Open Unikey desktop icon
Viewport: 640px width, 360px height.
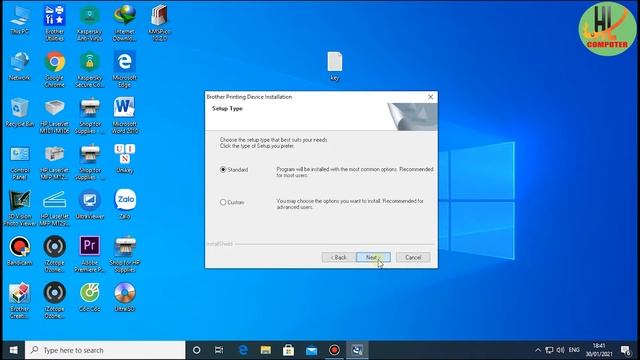point(125,159)
